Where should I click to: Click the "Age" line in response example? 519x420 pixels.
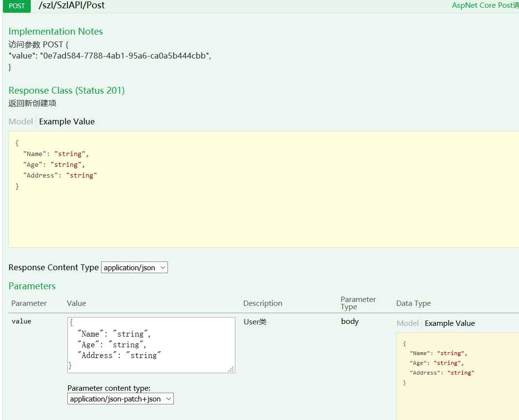(x=54, y=165)
